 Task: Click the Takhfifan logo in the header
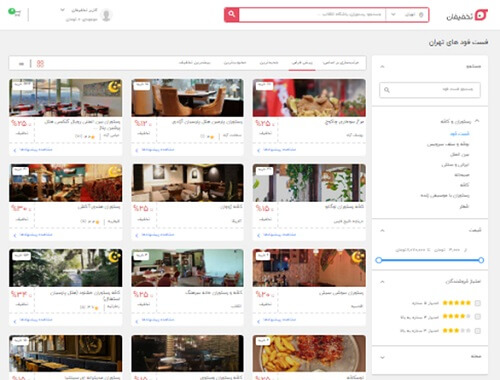(467, 15)
